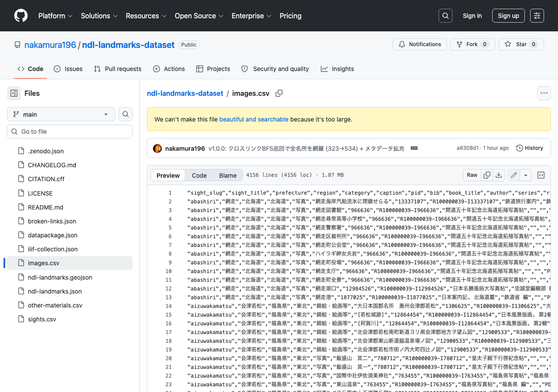Go to the Pricing page
558x392 pixels.
point(290,16)
